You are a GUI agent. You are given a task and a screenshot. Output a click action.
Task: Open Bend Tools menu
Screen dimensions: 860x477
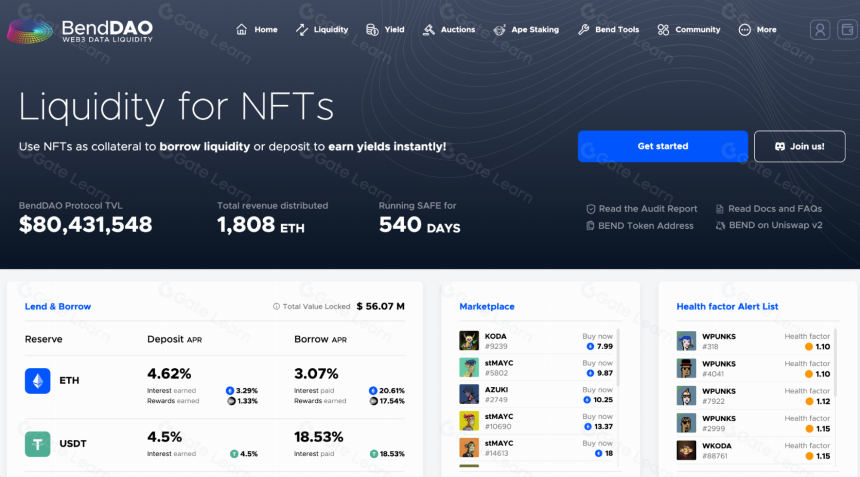tap(608, 30)
